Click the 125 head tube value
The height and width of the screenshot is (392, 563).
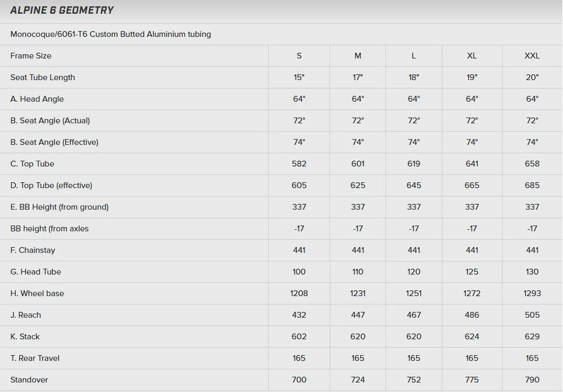click(x=472, y=272)
